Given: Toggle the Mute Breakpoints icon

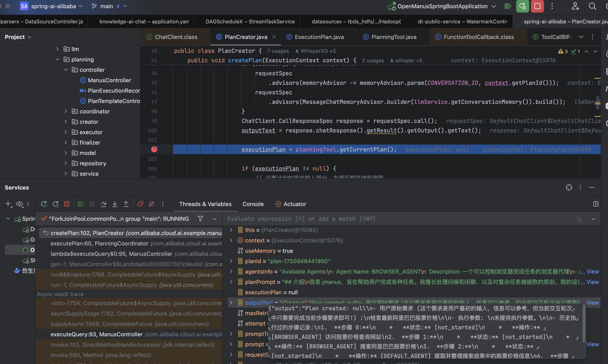Looking at the screenshot, I should point(152,204).
